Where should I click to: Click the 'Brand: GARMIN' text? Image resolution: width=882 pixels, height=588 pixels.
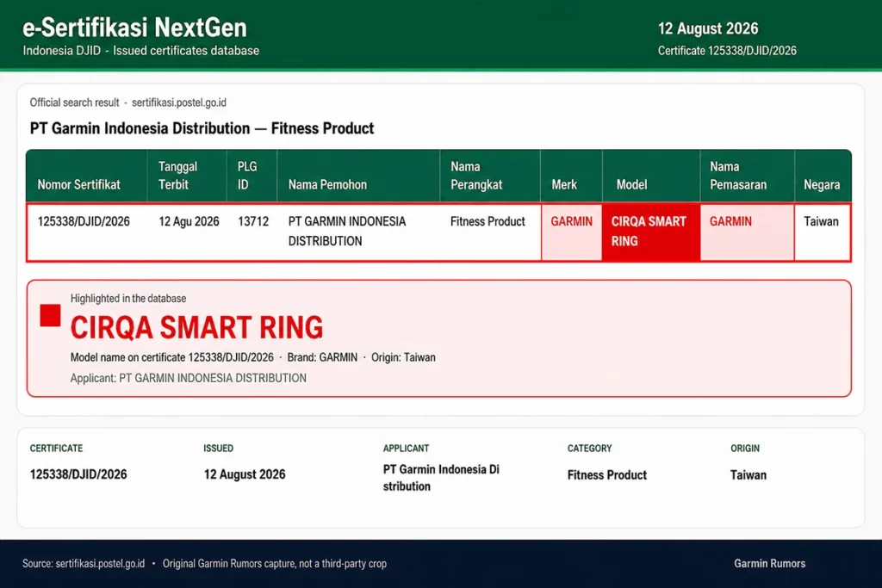[322, 357]
